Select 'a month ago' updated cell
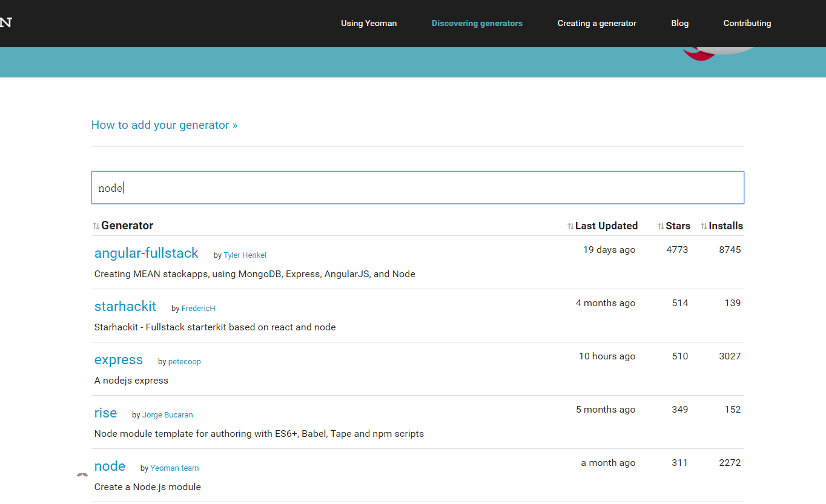Screen dimensions: 826x504 [608, 463]
